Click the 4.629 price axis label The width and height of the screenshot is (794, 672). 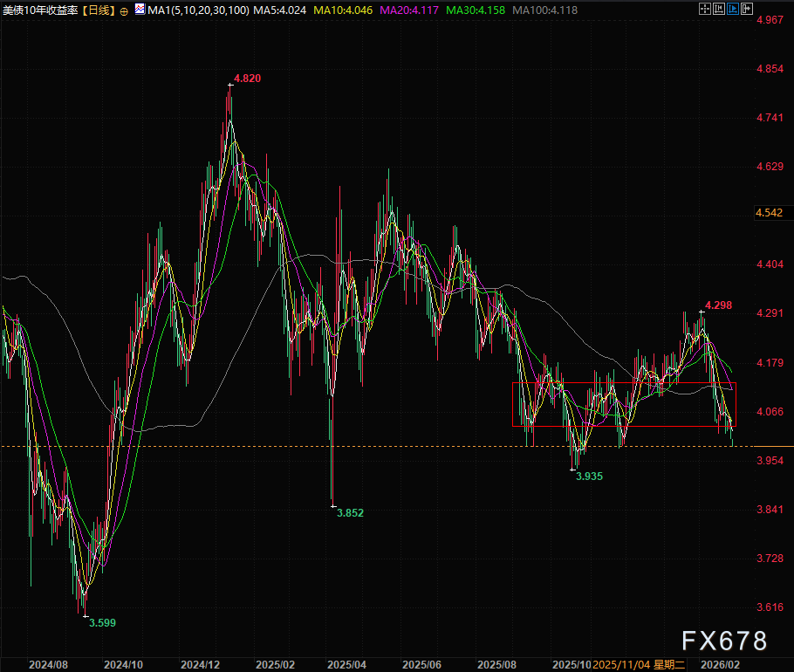(x=770, y=167)
